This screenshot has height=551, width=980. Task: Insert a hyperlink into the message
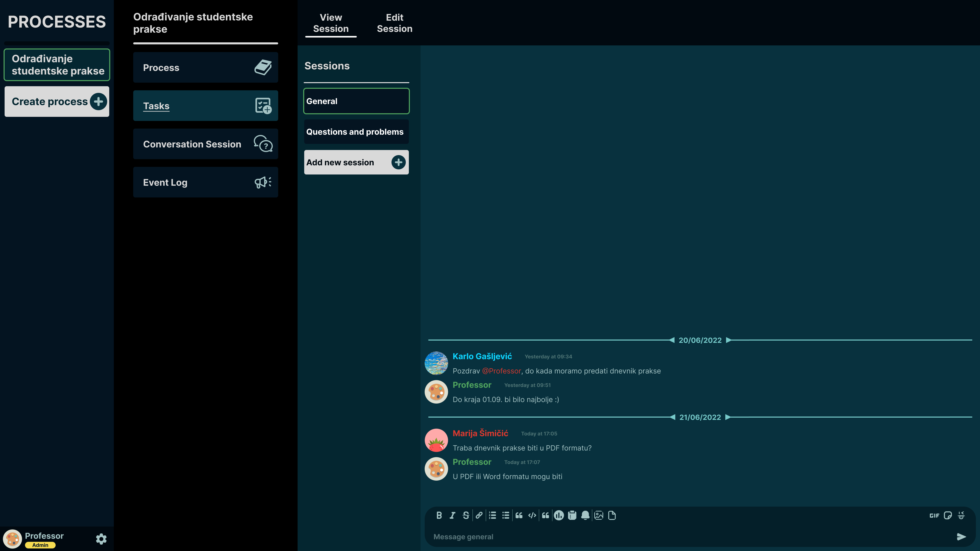point(479,516)
